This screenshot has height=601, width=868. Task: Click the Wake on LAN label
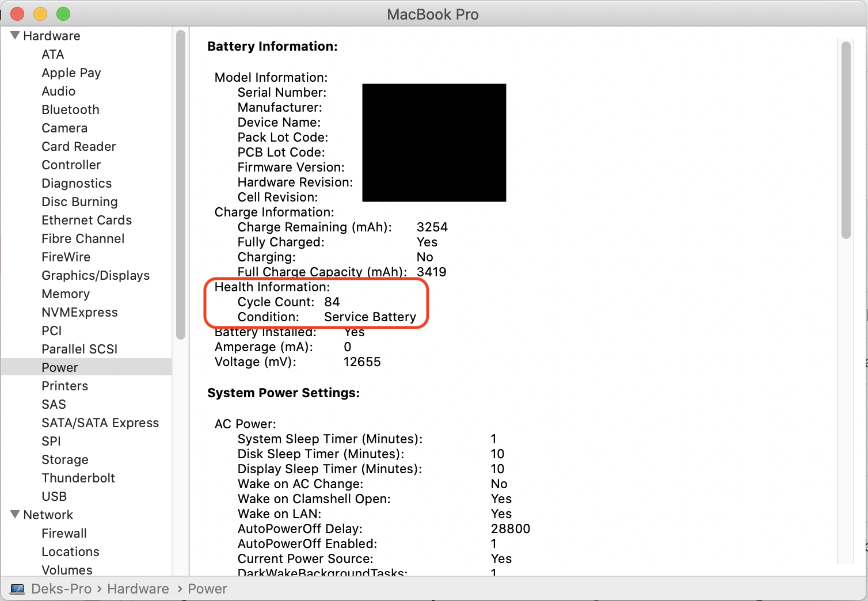coord(280,513)
